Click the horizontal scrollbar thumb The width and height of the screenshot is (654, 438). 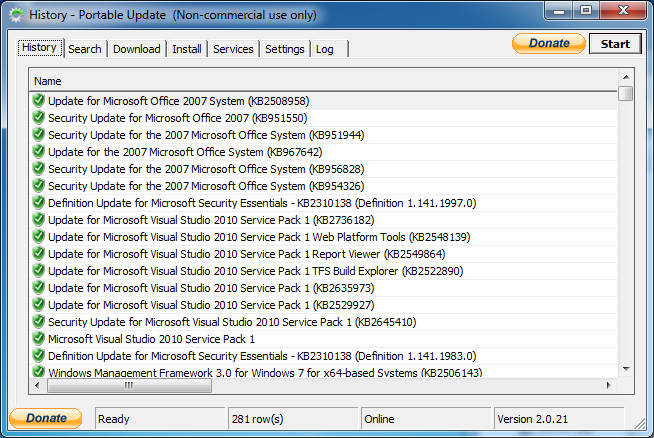point(129,385)
